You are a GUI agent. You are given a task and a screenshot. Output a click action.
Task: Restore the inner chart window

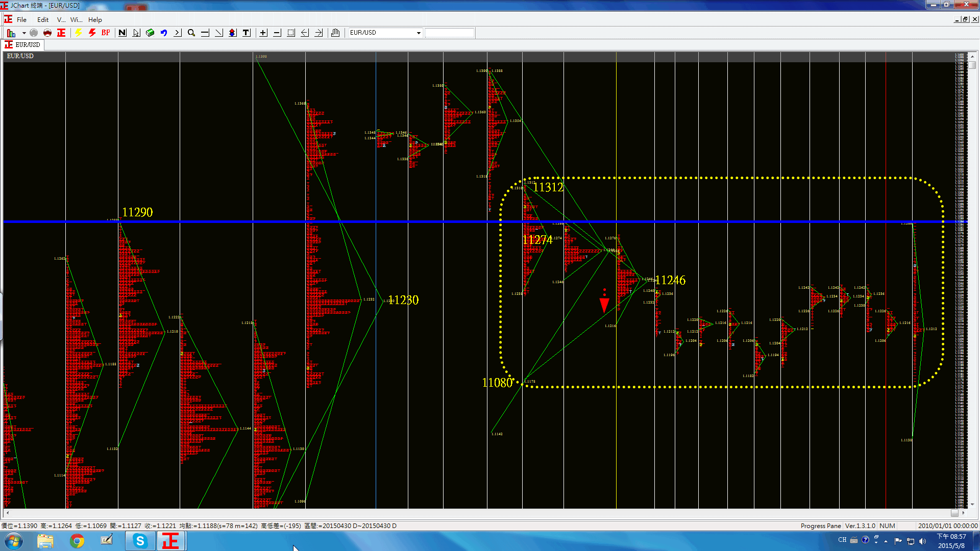coord(965,19)
